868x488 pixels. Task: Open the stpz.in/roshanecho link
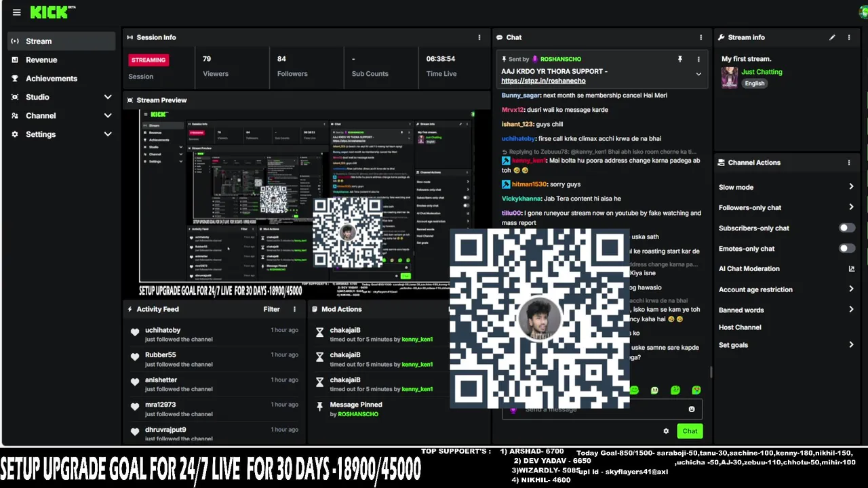[543, 81]
